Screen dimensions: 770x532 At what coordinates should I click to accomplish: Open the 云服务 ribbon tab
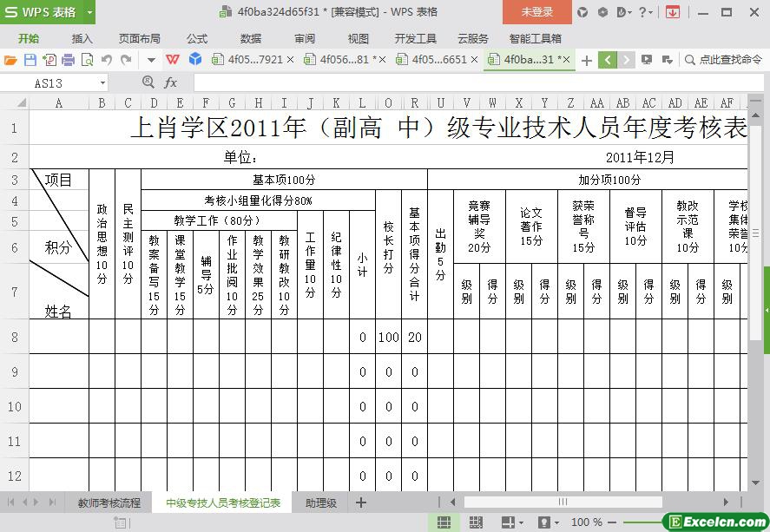[x=473, y=38]
